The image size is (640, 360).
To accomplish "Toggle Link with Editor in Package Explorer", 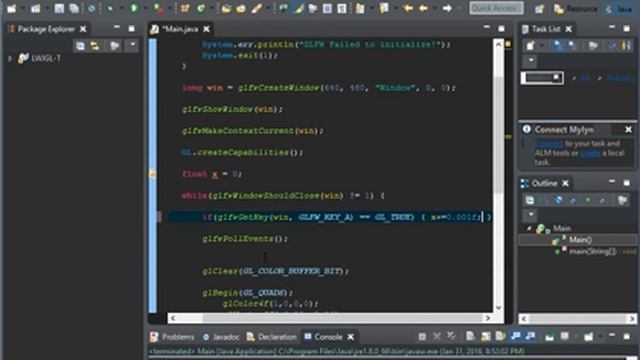I will point(95,46).
